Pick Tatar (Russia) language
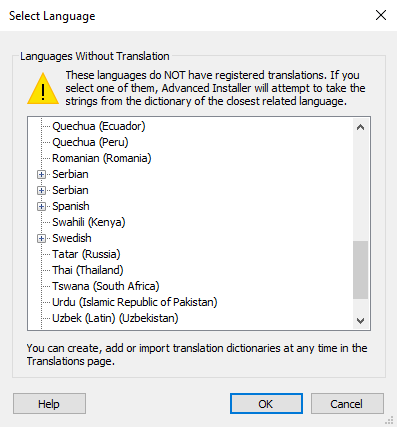Screen dimensions: 397x427 click(86, 254)
